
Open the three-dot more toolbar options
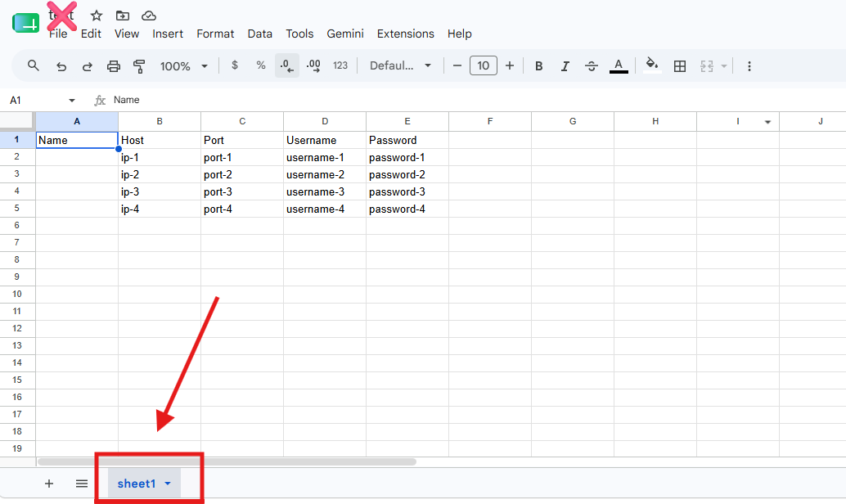point(749,65)
